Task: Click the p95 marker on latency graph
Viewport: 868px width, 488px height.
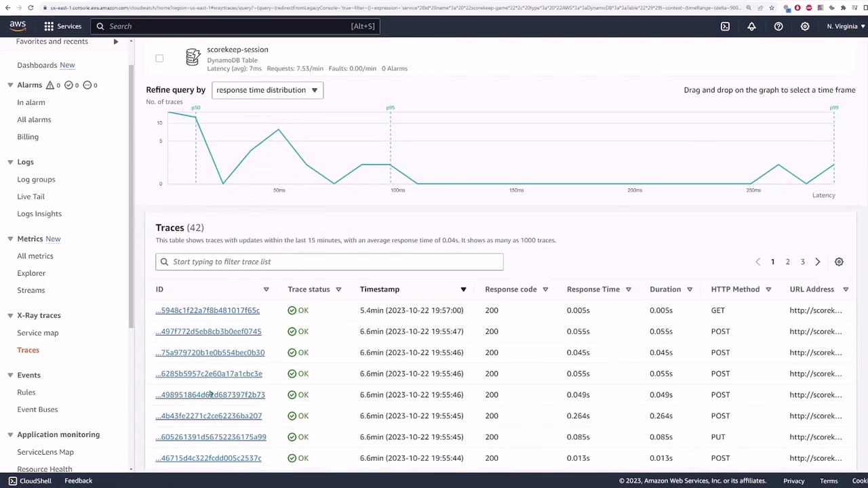Action: pyautogui.click(x=391, y=108)
